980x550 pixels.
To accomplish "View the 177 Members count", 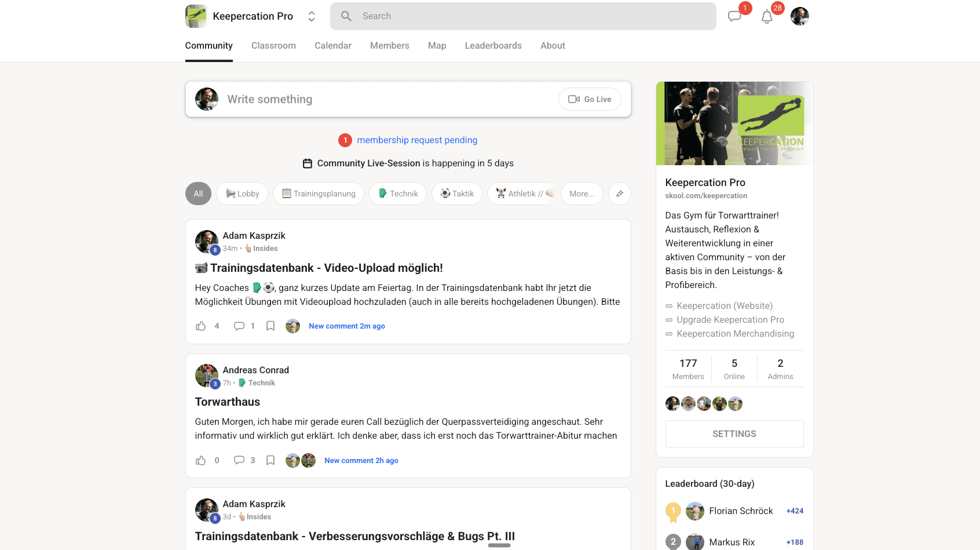I will pyautogui.click(x=688, y=369).
